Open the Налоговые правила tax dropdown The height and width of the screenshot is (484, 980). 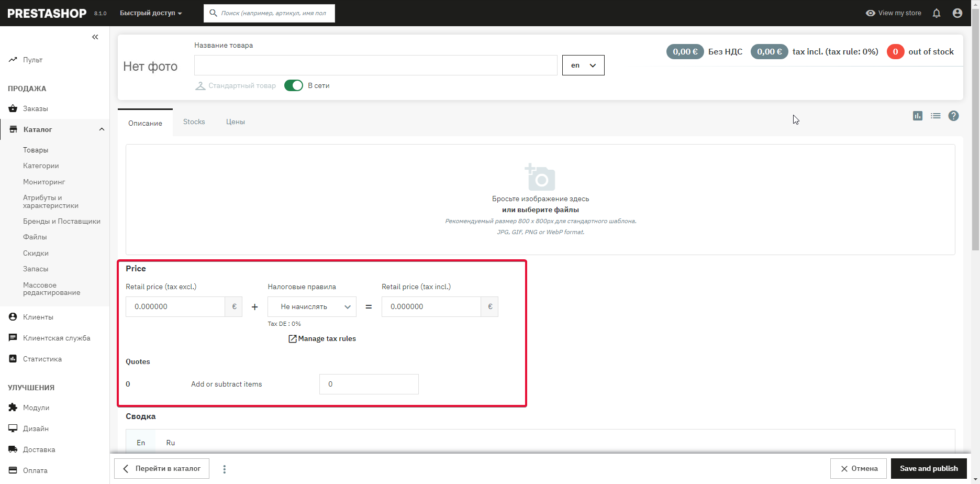click(x=312, y=306)
